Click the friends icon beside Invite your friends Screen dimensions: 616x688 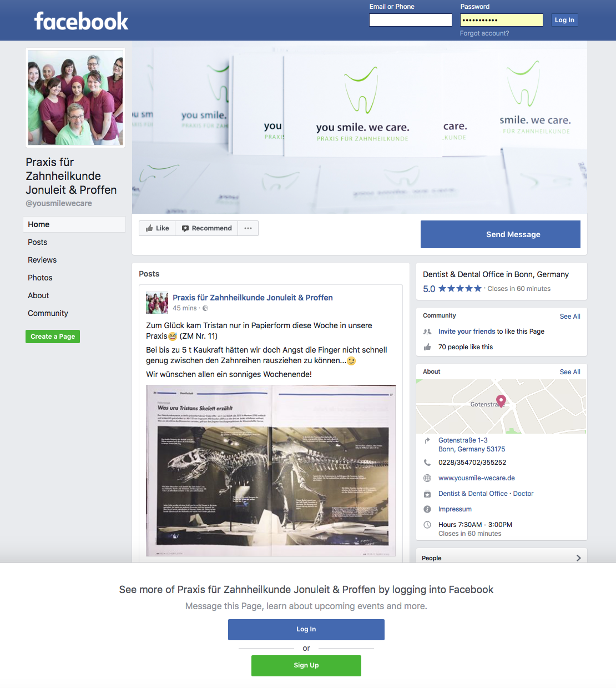(x=427, y=332)
